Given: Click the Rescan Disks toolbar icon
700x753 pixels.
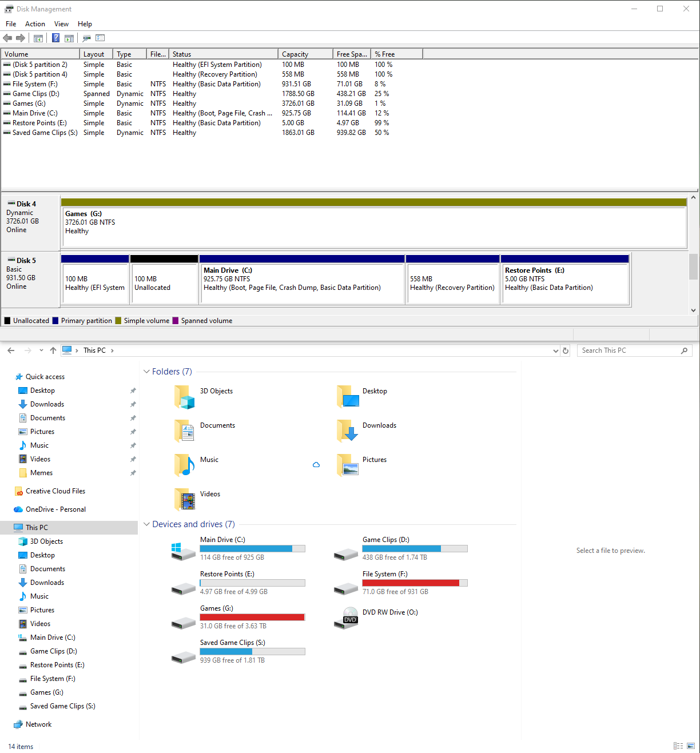Looking at the screenshot, I should (x=86, y=38).
